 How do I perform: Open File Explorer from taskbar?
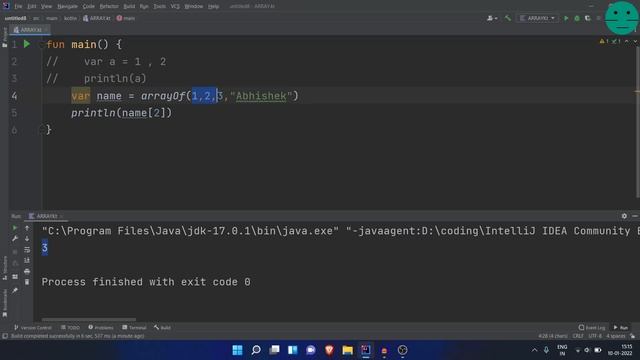(347, 350)
